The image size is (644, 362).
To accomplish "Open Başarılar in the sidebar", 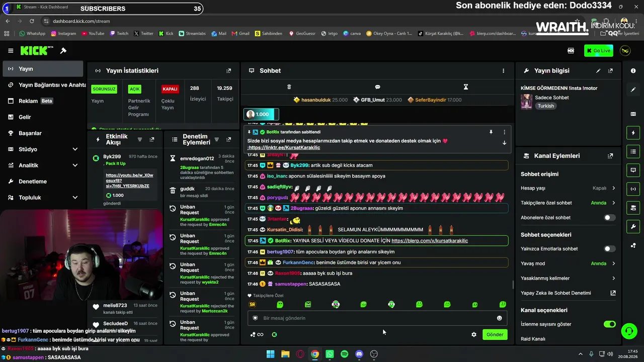I will coord(42,133).
